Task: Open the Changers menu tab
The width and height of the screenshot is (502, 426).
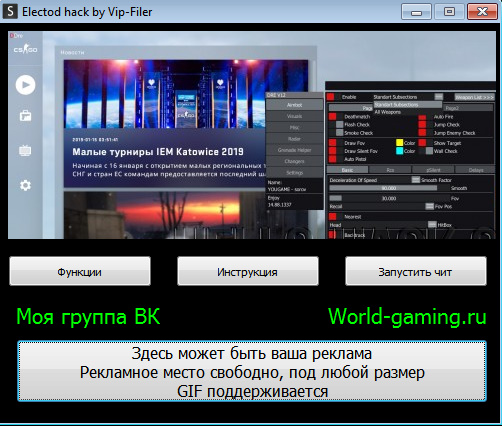Action: pyautogui.click(x=295, y=161)
